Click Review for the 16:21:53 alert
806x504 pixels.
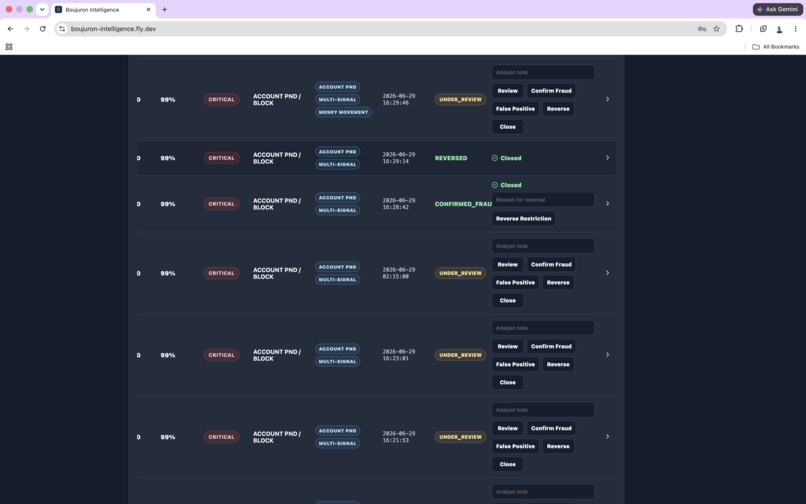point(507,428)
